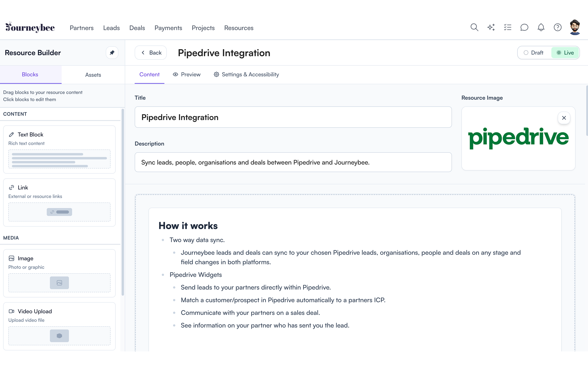
Task: Go to Partners in top navigation
Action: point(82,28)
